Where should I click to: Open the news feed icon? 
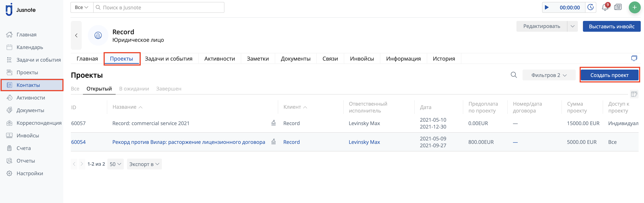tap(618, 7)
